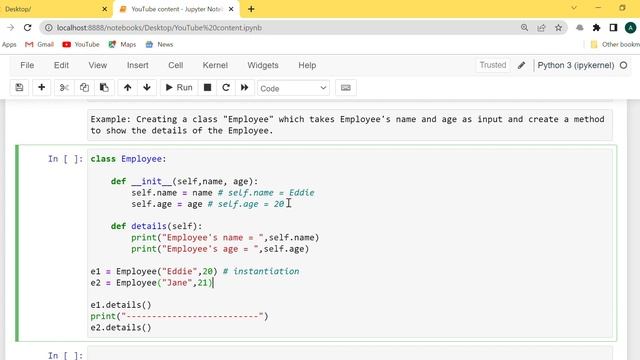640x360 pixels.
Task: Reload the page in the browser
Action: [27, 28]
